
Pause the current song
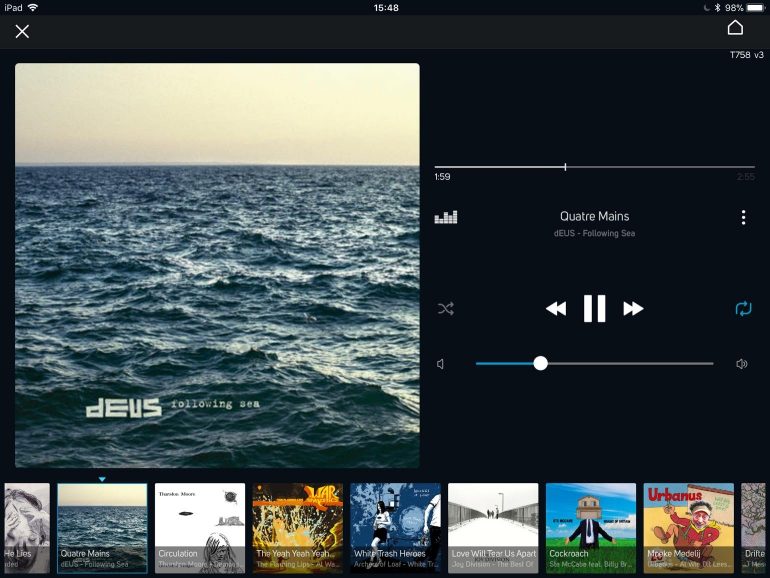coord(594,309)
